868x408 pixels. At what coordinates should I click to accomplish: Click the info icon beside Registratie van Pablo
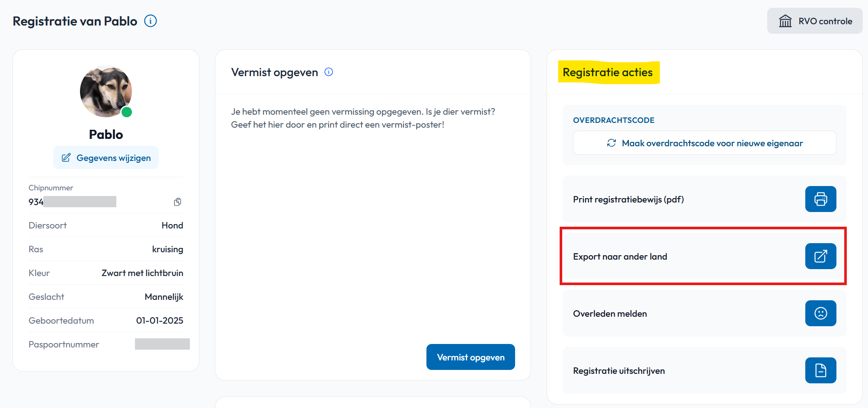point(151,21)
